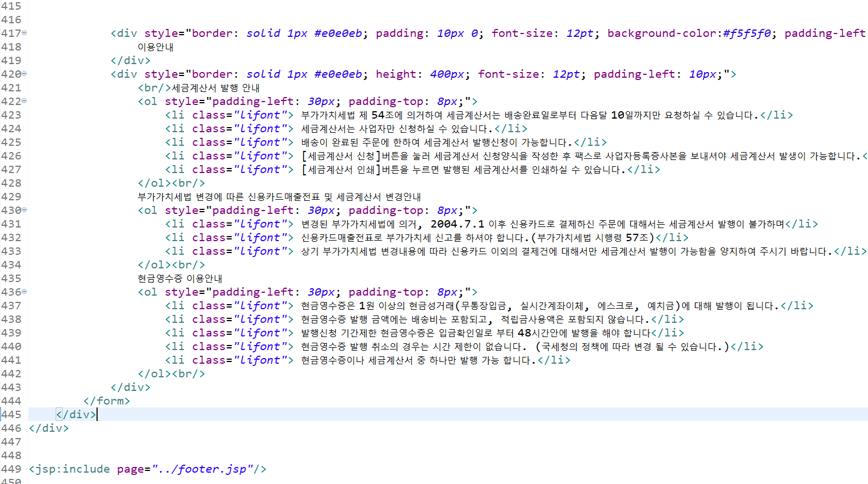
Task: Click "세금계산서는 사업자만 신청하실 수 있습니다." text
Action: (x=397, y=129)
